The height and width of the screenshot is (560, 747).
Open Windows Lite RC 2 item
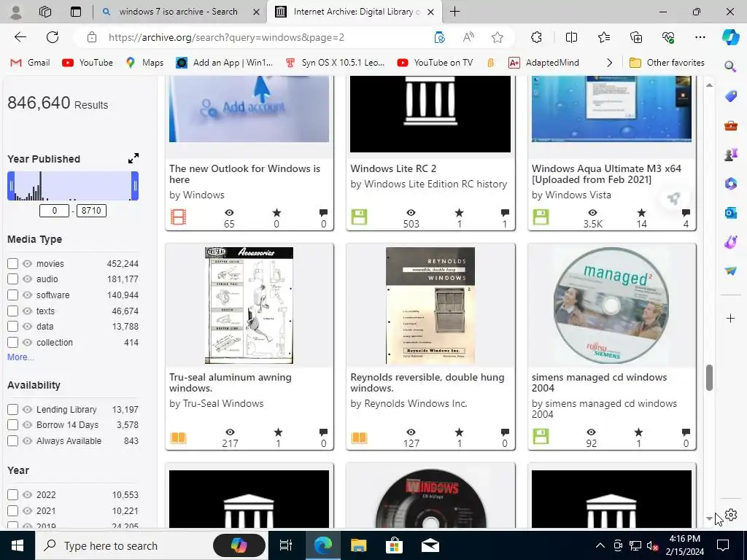point(393,168)
